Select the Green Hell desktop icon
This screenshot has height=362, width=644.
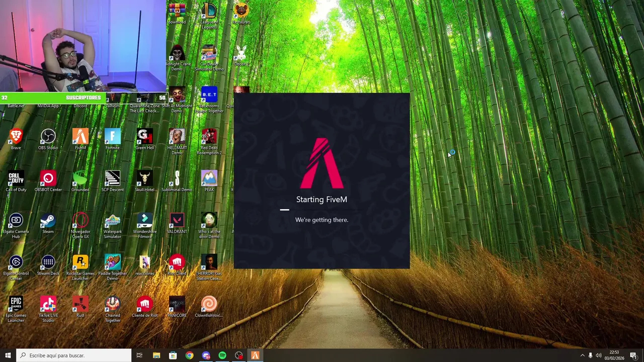(x=145, y=139)
